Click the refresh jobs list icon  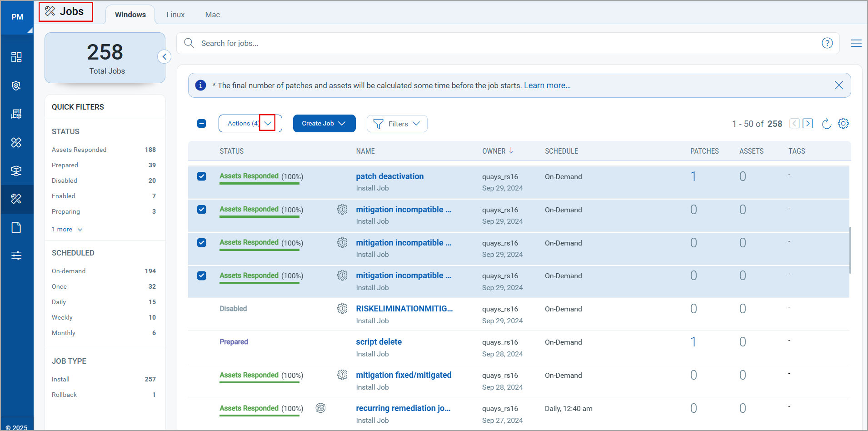coord(827,124)
